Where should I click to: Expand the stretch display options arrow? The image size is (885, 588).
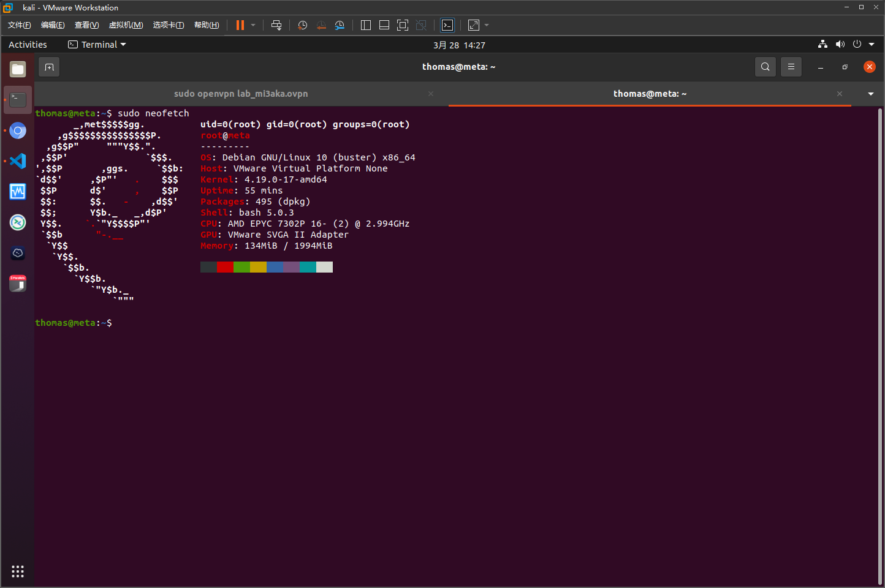click(x=487, y=25)
